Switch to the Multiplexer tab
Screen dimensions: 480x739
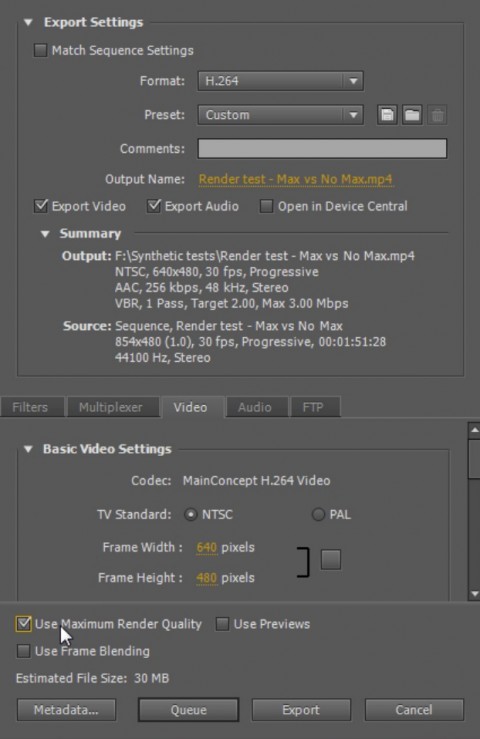coord(110,407)
